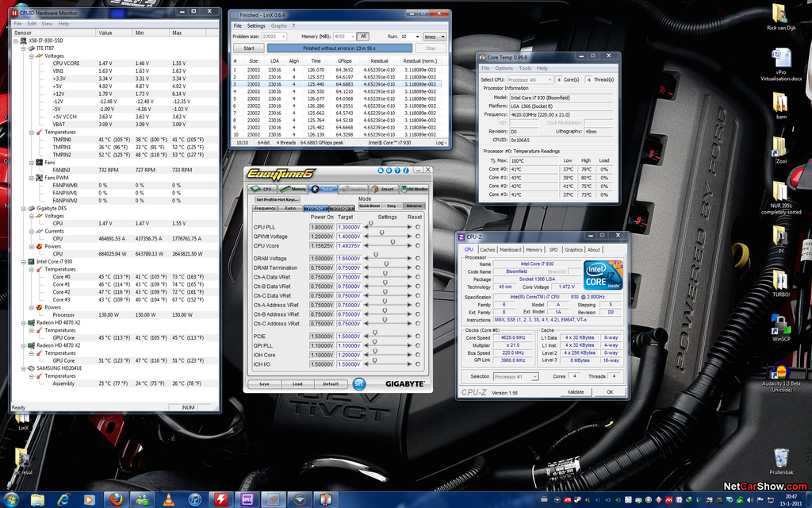Click the Start button in LinX
812x508 pixels.
(250, 49)
